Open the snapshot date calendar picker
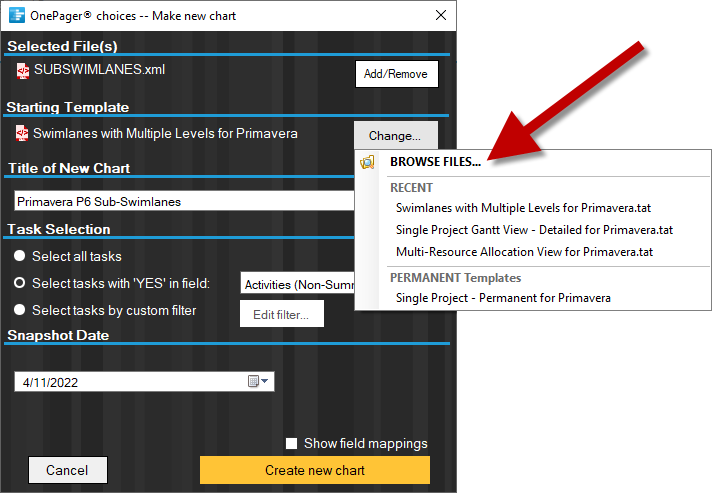Image resolution: width=712 pixels, height=493 pixels. [258, 381]
